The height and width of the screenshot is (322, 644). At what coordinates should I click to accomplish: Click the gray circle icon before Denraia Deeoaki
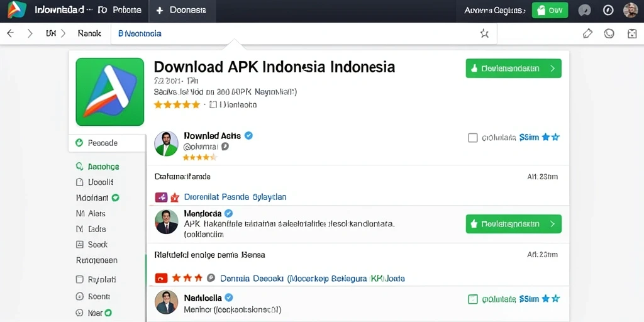pos(211,279)
